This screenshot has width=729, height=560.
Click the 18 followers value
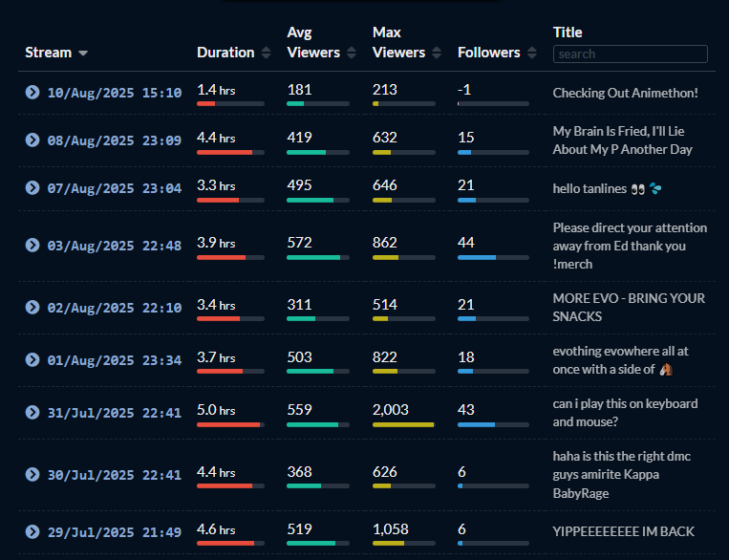(x=466, y=357)
